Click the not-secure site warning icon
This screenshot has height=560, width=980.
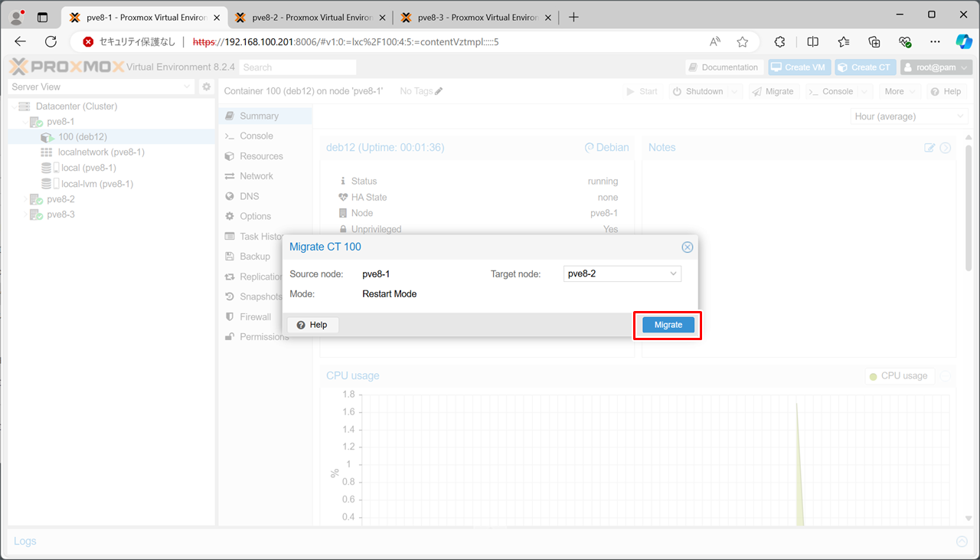pos(89,42)
